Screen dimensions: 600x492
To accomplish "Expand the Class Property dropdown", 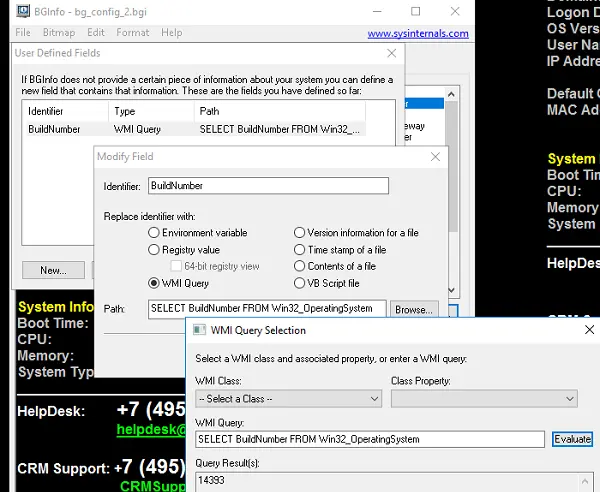I will point(484,399).
